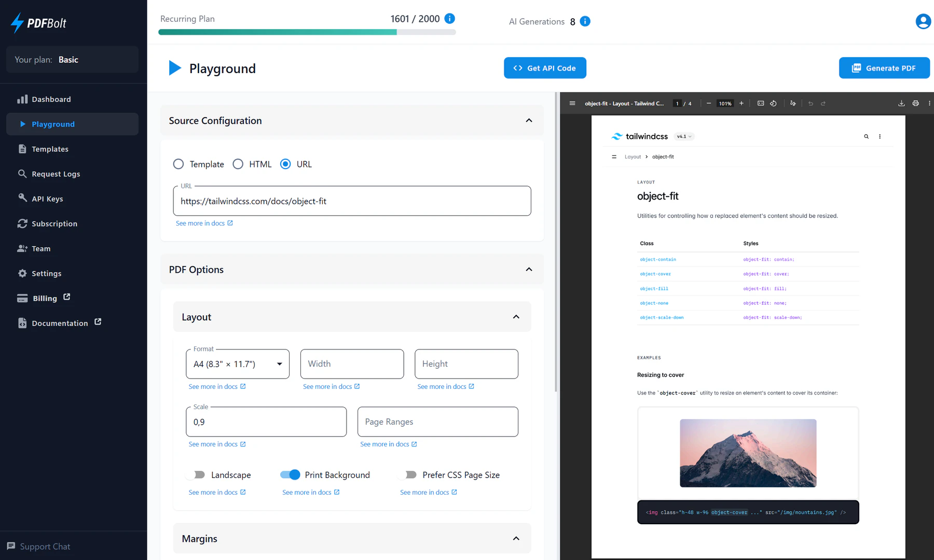934x560 pixels.
Task: Open Request Logs in the sidebar
Action: (56, 174)
